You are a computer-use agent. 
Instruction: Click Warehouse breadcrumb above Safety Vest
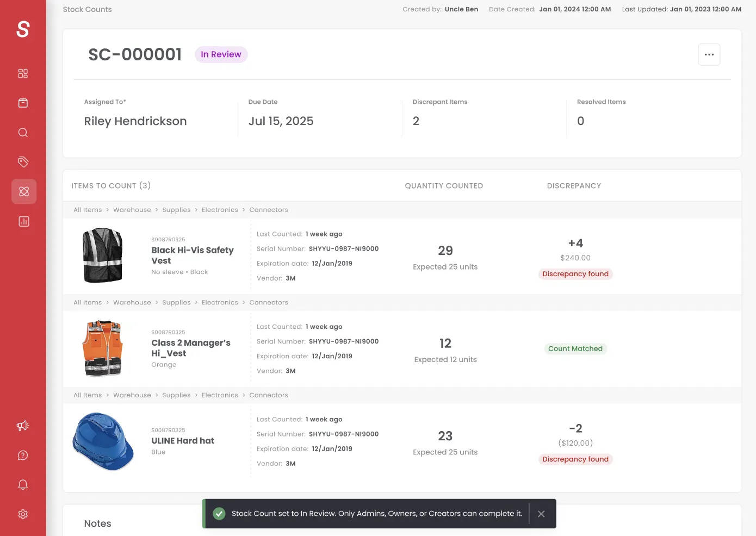pyautogui.click(x=132, y=210)
